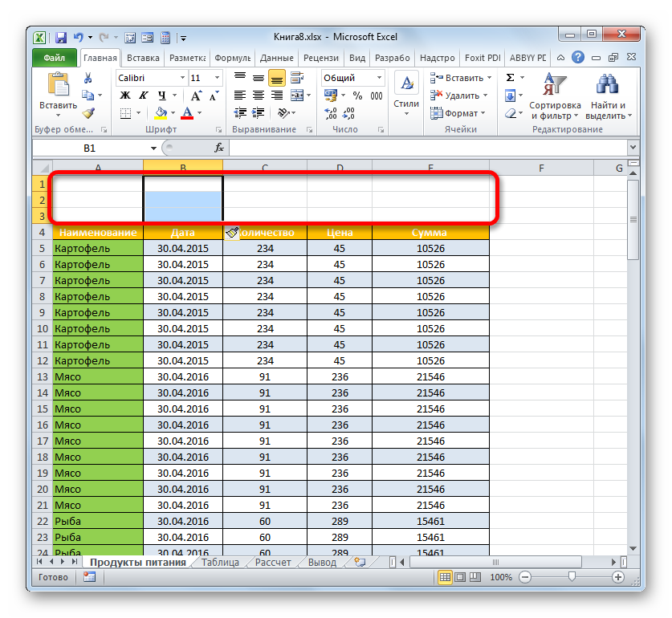The image size is (672, 618).
Task: Toggle align text left
Action: 240,96
